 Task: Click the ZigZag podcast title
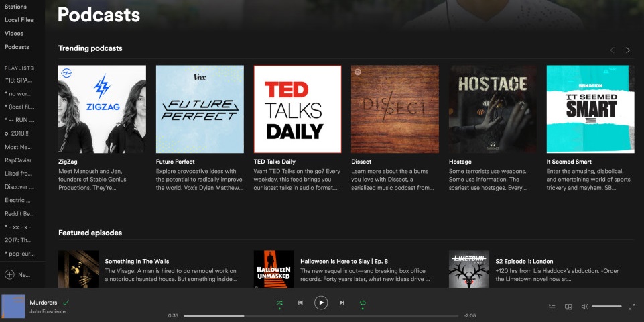click(x=68, y=162)
